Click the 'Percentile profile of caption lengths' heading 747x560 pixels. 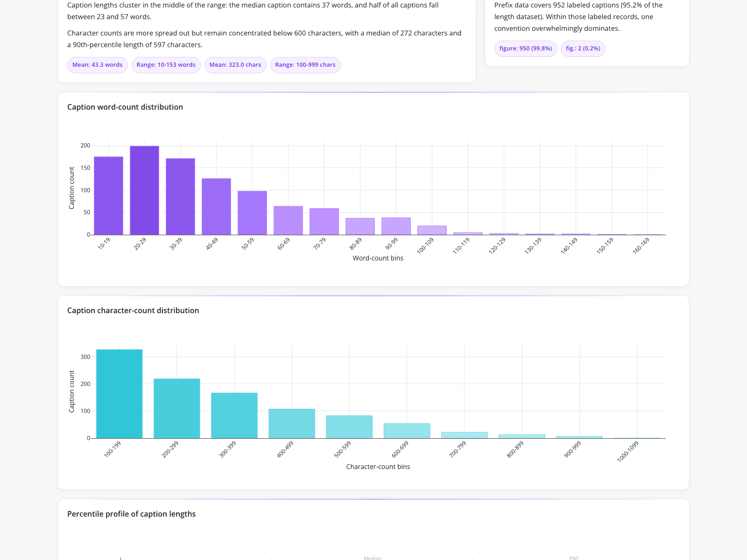131,514
